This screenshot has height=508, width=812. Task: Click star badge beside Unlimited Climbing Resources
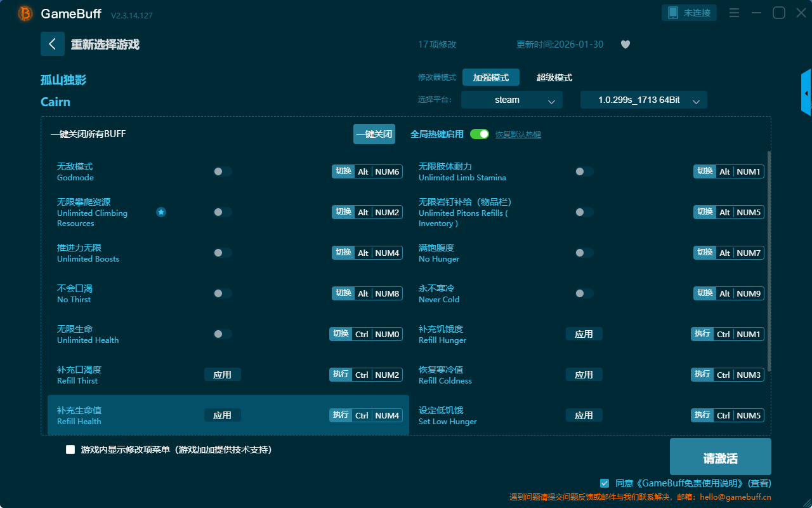[161, 212]
